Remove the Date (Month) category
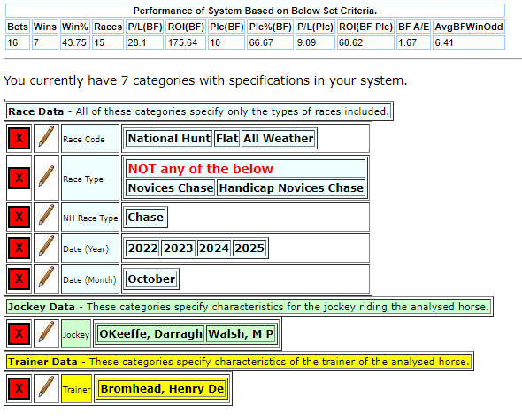This screenshot has width=522, height=420. [x=19, y=279]
